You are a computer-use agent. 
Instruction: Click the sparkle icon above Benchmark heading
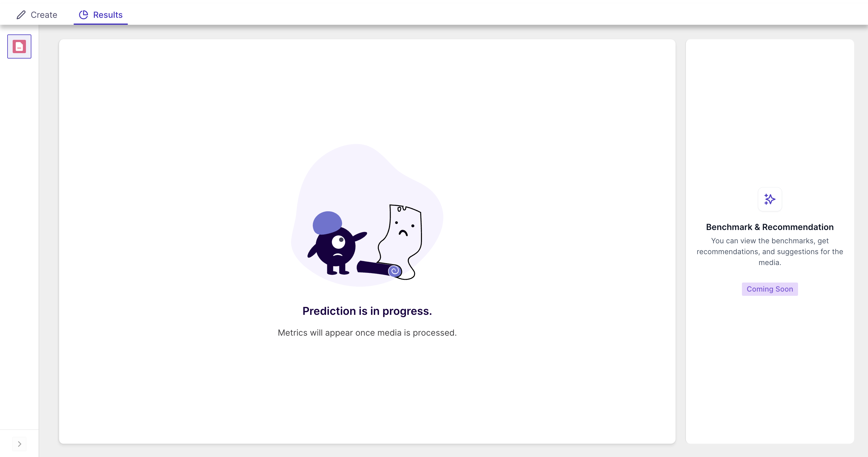770,199
